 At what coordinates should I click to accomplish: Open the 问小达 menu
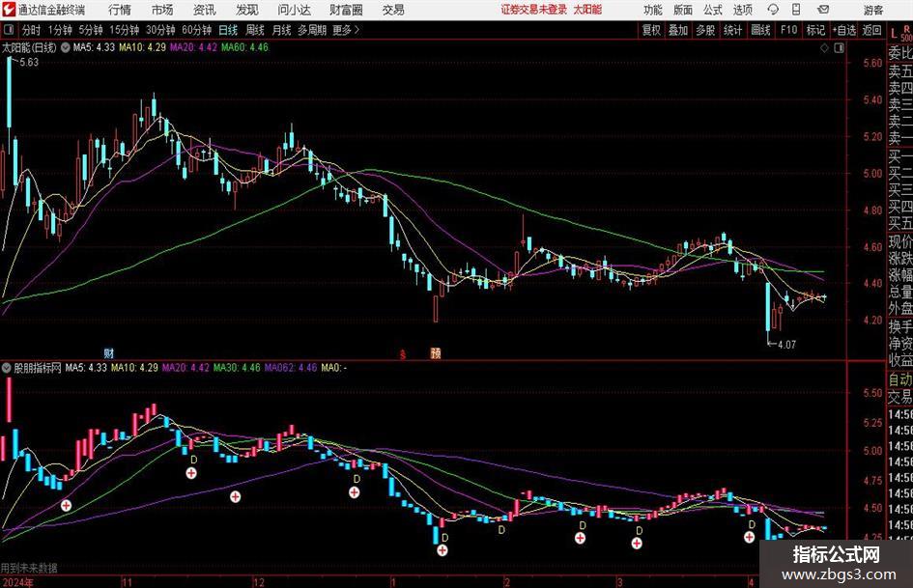pyautogui.click(x=294, y=10)
